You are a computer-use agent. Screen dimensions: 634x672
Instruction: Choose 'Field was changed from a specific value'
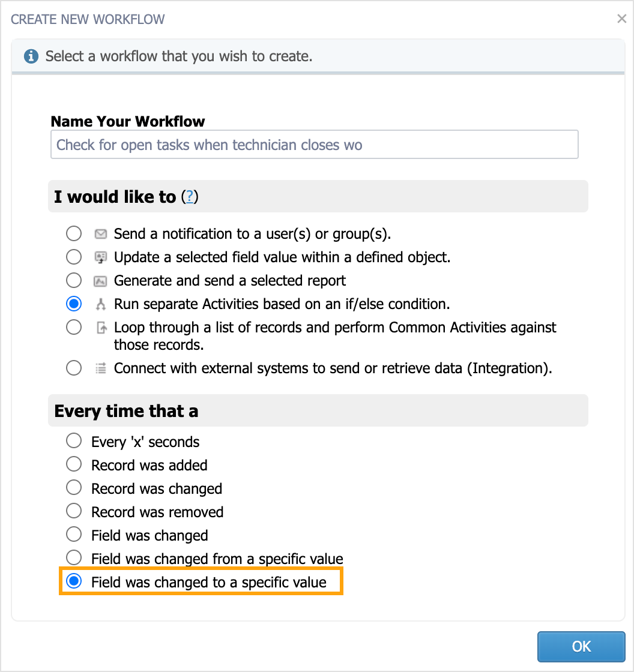[x=74, y=557]
